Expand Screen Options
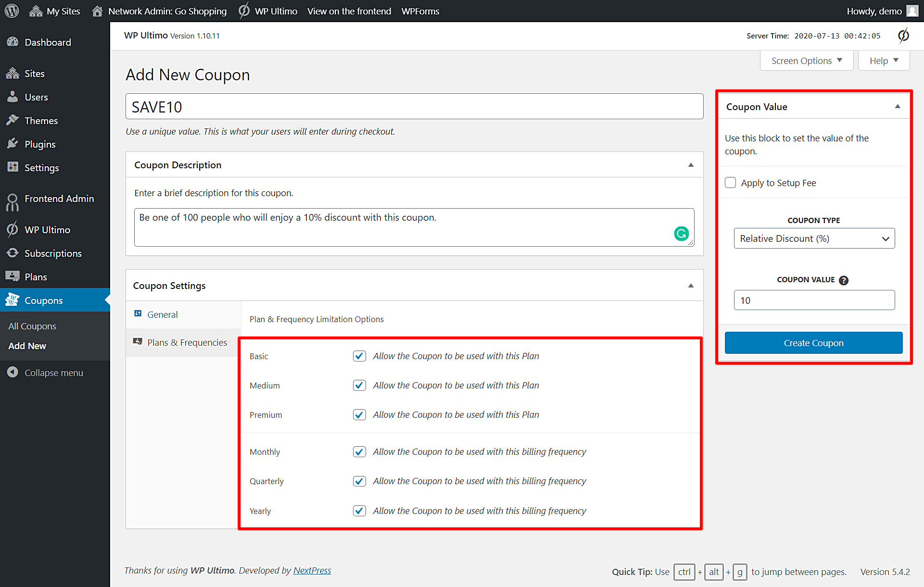This screenshot has width=924, height=587. pos(807,61)
